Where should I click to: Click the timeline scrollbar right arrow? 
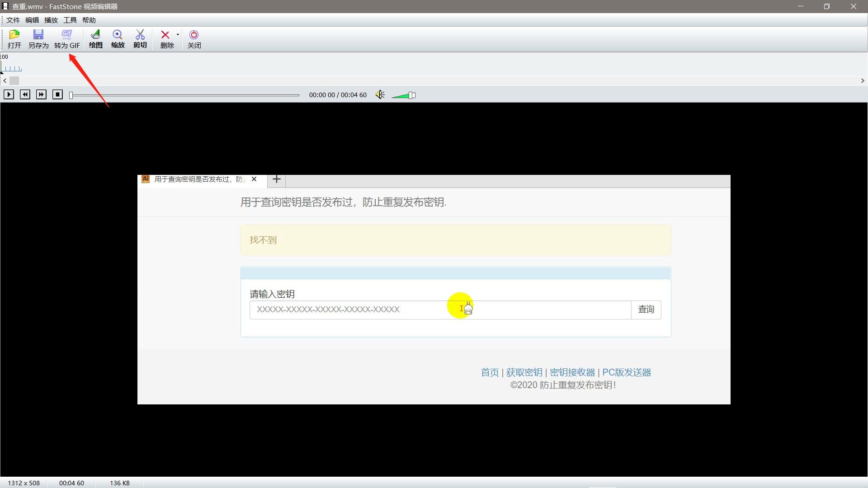click(863, 81)
